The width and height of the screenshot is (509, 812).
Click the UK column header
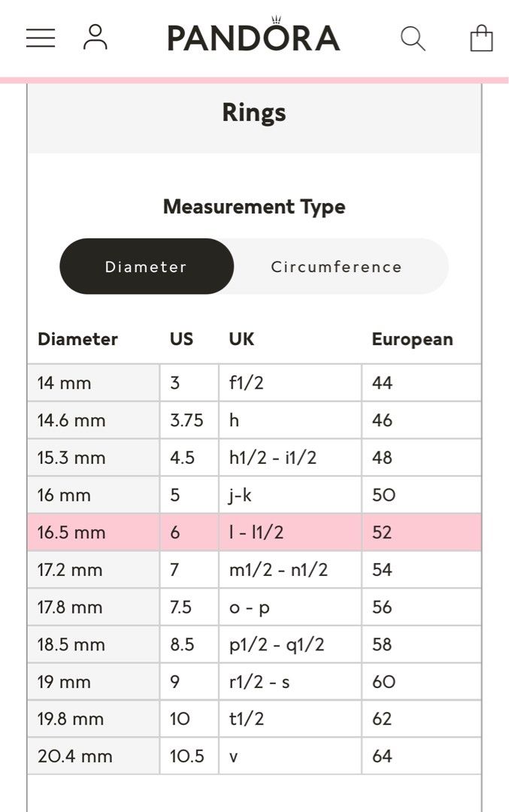241,339
